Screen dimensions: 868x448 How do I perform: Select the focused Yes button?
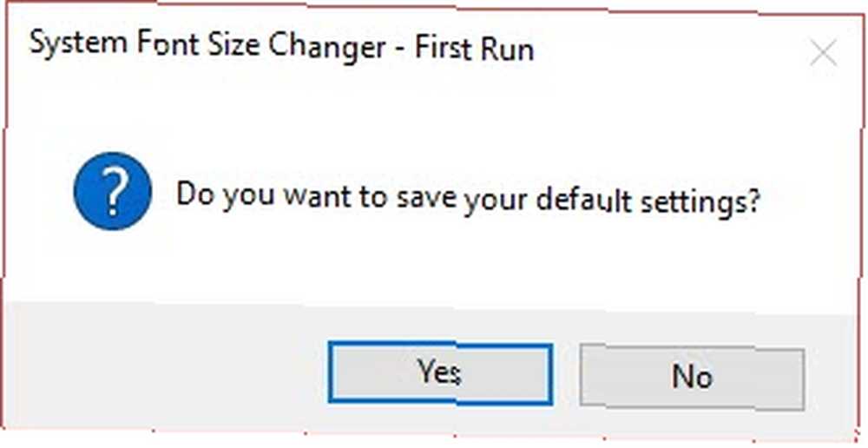point(440,373)
